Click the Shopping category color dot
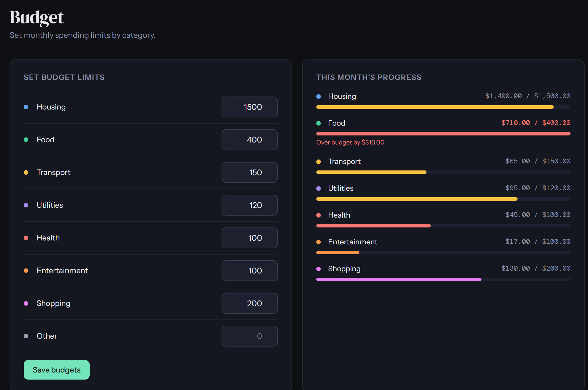 pos(26,303)
